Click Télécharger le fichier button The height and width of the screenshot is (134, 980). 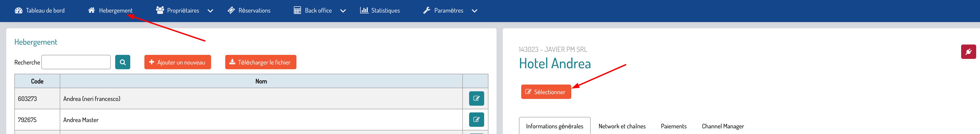pos(260,62)
